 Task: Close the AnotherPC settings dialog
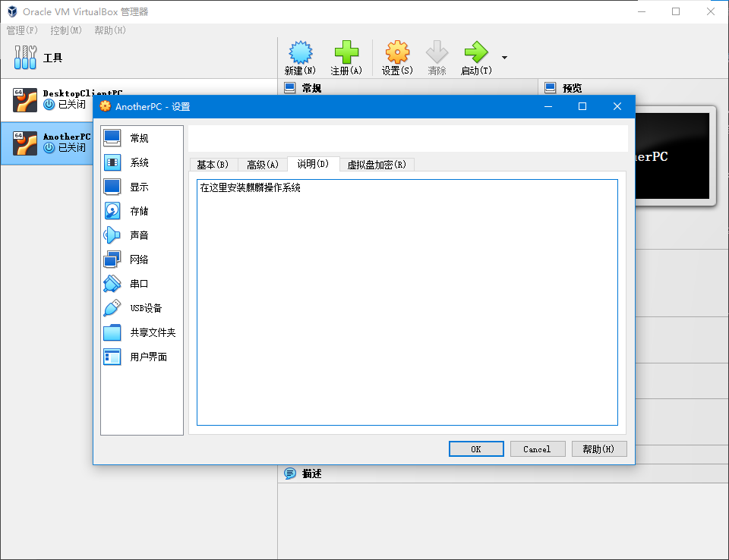[x=617, y=106]
